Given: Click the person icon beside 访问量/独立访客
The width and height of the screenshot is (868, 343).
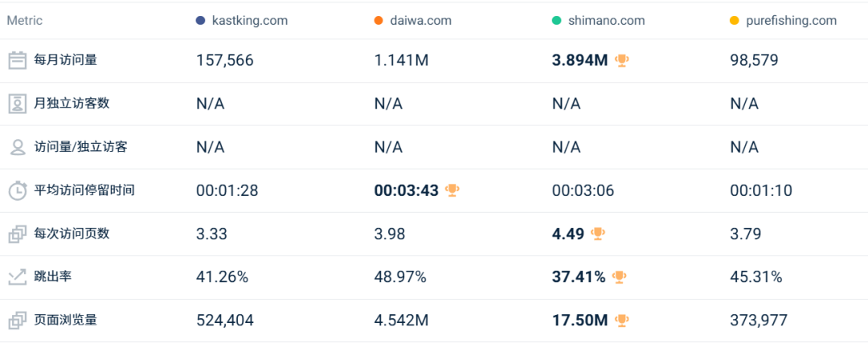Looking at the screenshot, I should (17, 147).
